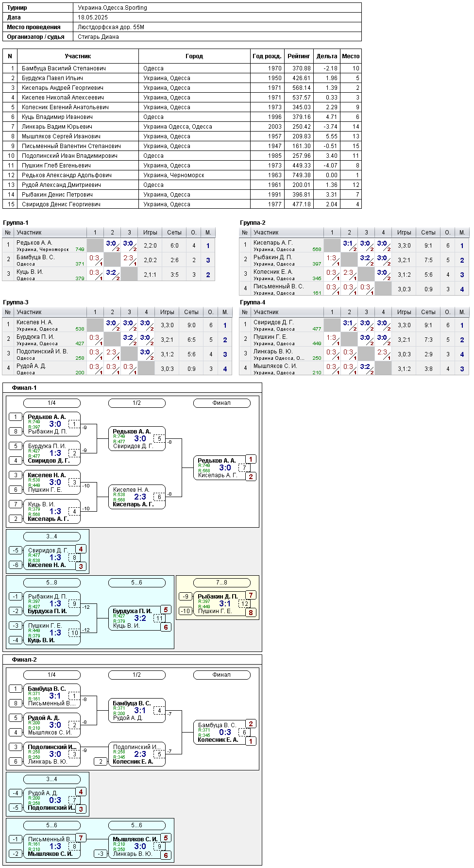Click the 0:3 score in Финал-2 final match
Viewport: 474px width, 868px height.
[x=225, y=732]
